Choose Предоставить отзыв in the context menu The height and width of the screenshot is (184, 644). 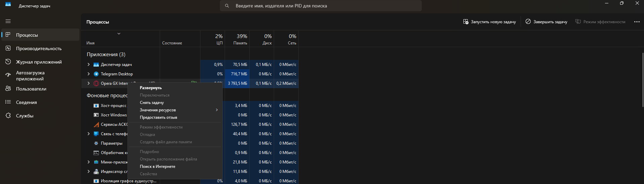pyautogui.click(x=175, y=117)
